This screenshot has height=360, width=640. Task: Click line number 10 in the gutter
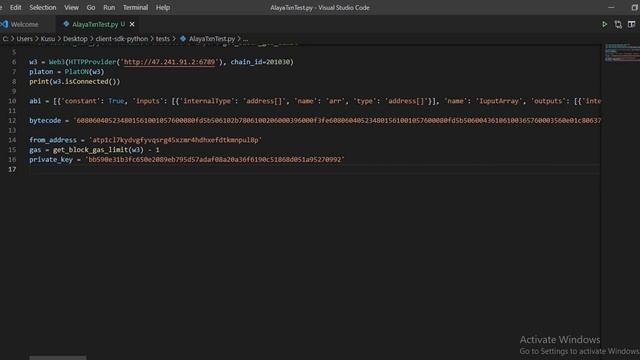(x=12, y=101)
